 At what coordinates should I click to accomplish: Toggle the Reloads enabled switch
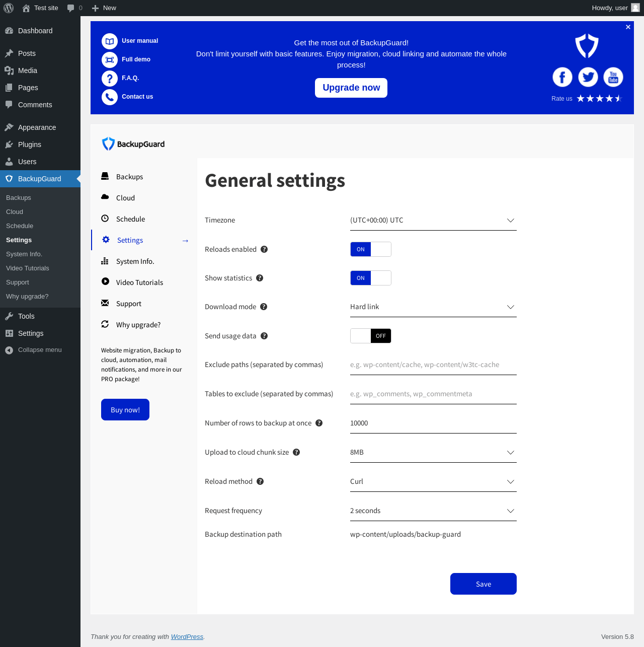[x=371, y=249]
